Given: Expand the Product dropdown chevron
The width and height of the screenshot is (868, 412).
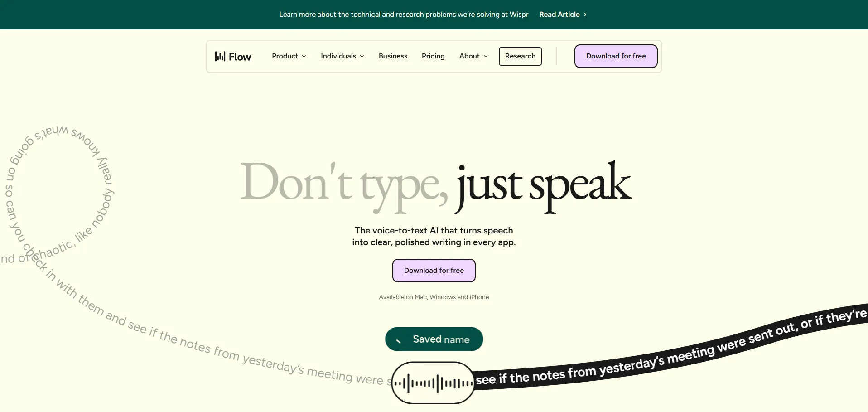Looking at the screenshot, I should 304,56.
